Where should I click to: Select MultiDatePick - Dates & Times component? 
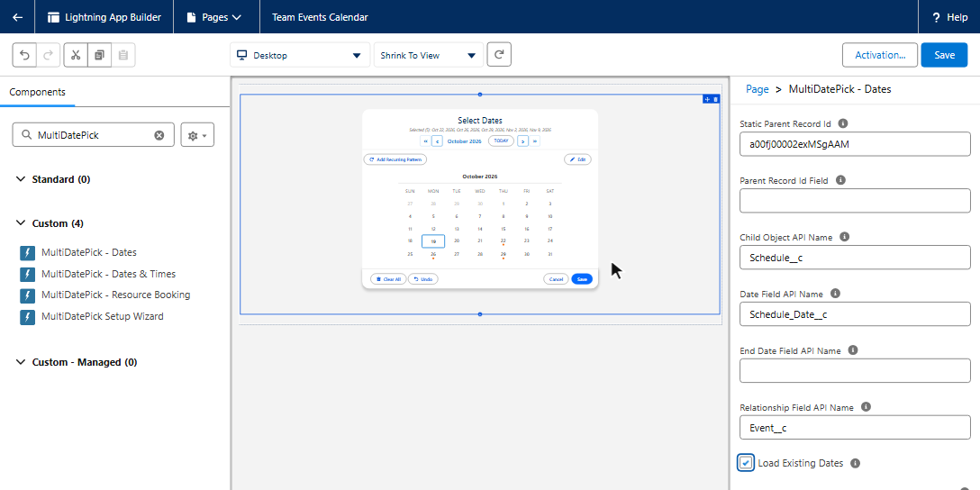[108, 274]
